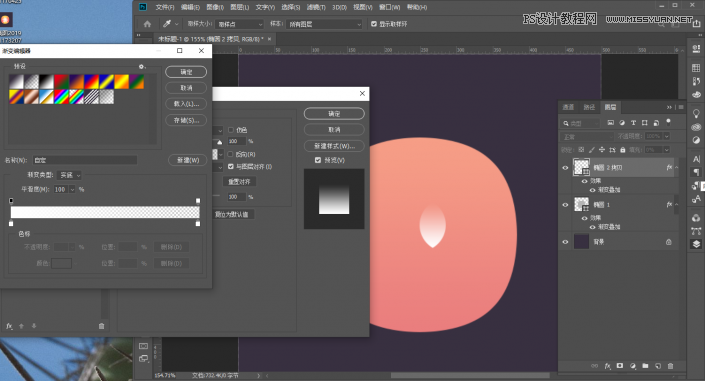This screenshot has height=381, width=705.
Task: Collapse effects of 椭圆 2 拷贝 layer
Action: [677, 167]
